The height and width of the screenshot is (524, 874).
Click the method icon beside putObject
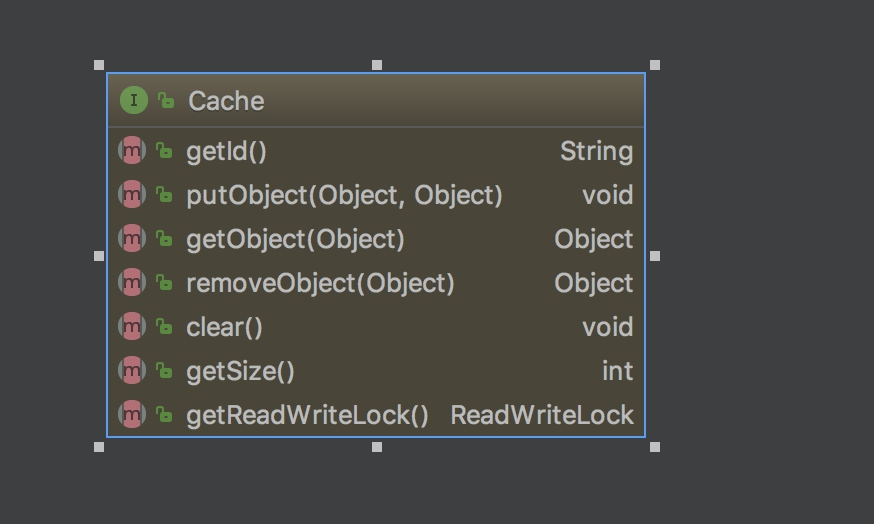[x=132, y=195]
